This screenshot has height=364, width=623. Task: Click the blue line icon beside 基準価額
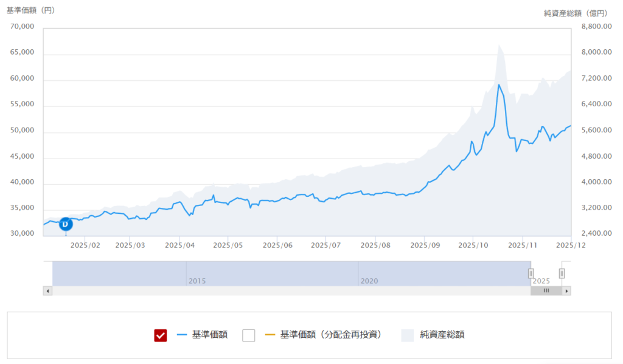pos(181,335)
